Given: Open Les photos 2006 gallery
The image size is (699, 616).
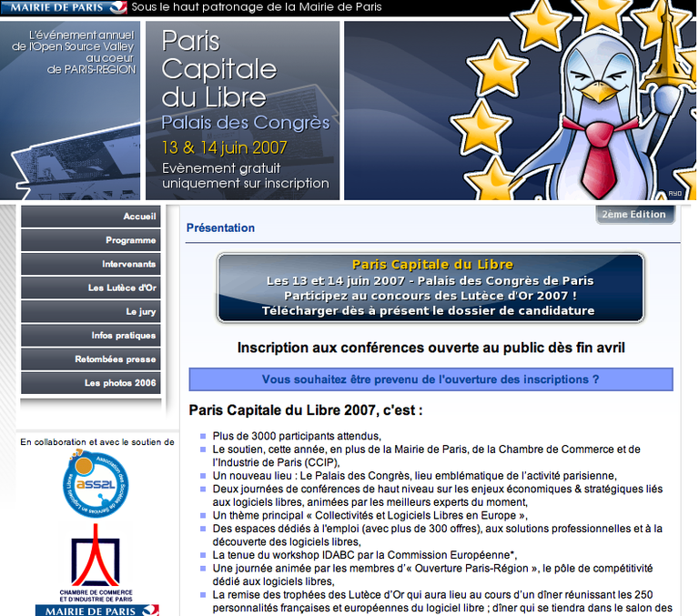Looking at the screenshot, I should click(90, 383).
